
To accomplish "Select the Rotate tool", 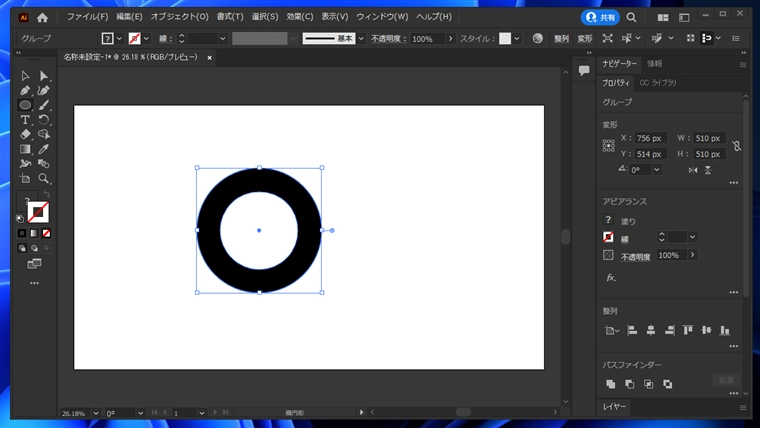I will [44, 120].
